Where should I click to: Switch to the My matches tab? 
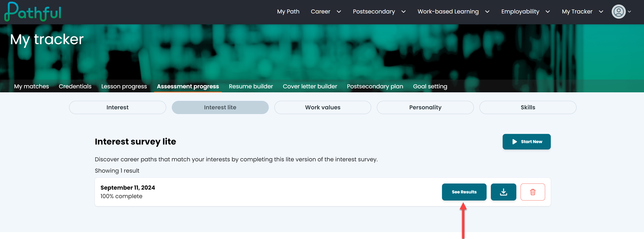pos(31,86)
